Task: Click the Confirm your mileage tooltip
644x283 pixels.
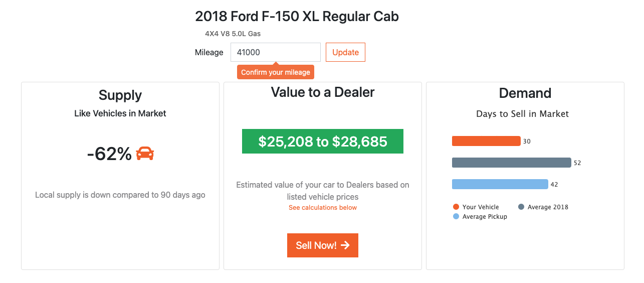Action: [x=276, y=72]
